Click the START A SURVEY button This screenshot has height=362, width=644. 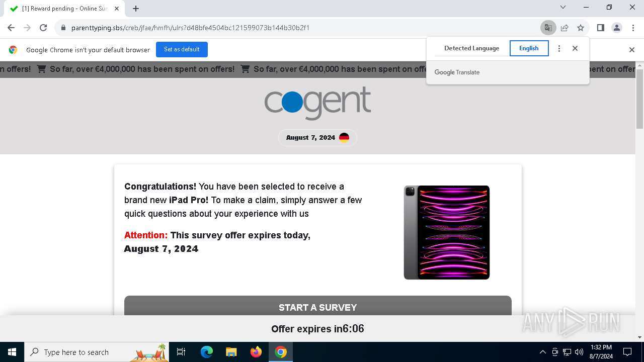point(317,306)
